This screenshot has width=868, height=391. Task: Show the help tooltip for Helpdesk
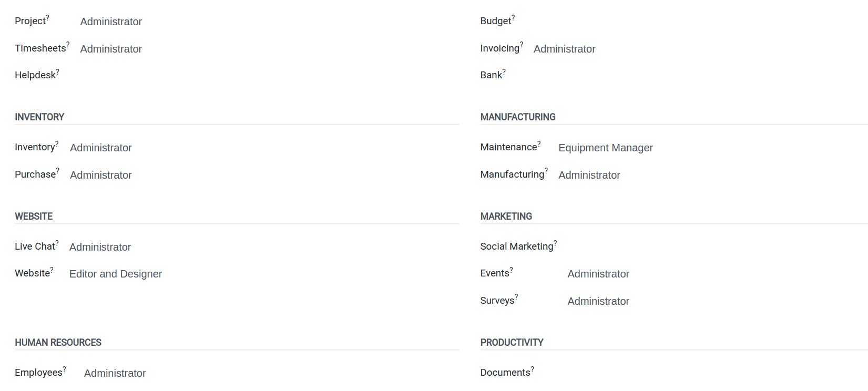pyautogui.click(x=58, y=72)
